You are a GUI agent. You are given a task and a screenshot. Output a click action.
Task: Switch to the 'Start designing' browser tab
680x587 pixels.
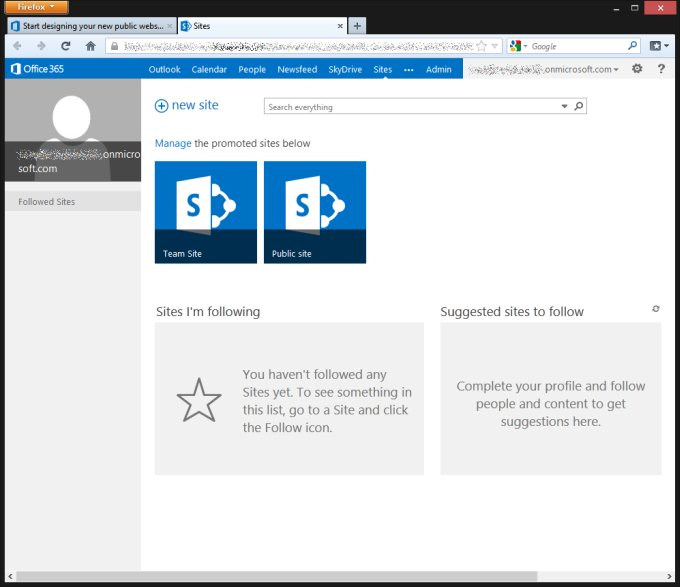[90, 25]
